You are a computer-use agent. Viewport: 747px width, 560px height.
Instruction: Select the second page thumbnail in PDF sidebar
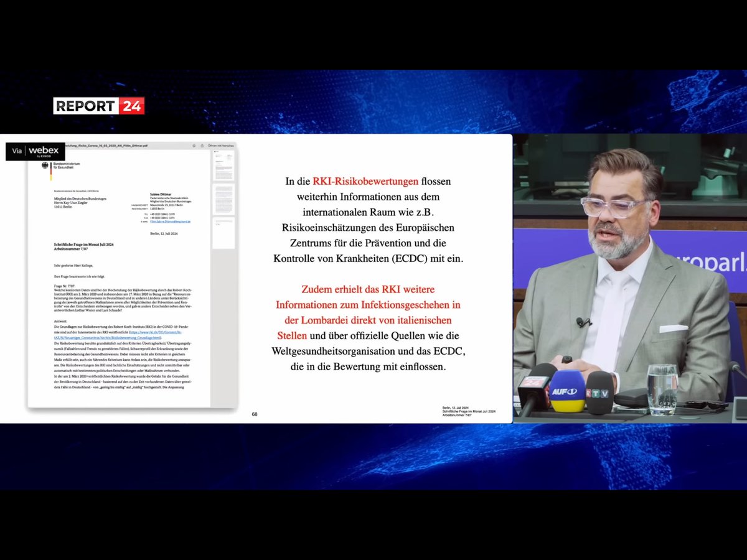click(x=223, y=199)
